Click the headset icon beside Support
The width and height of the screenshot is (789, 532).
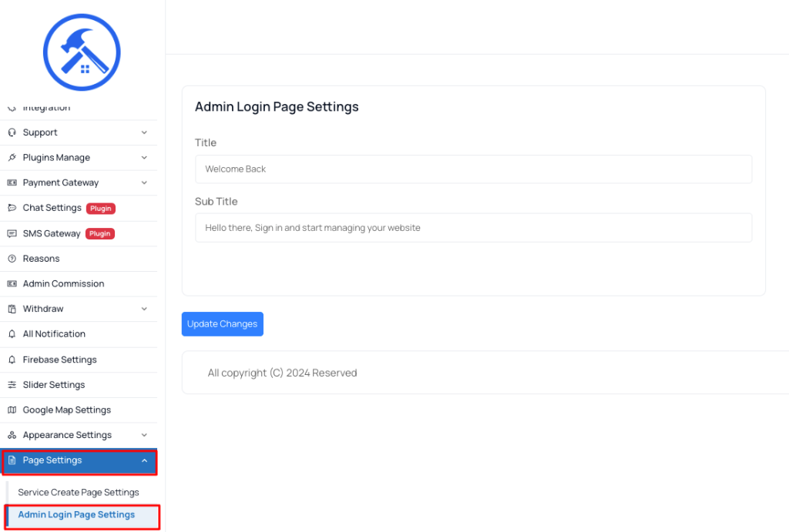click(12, 132)
